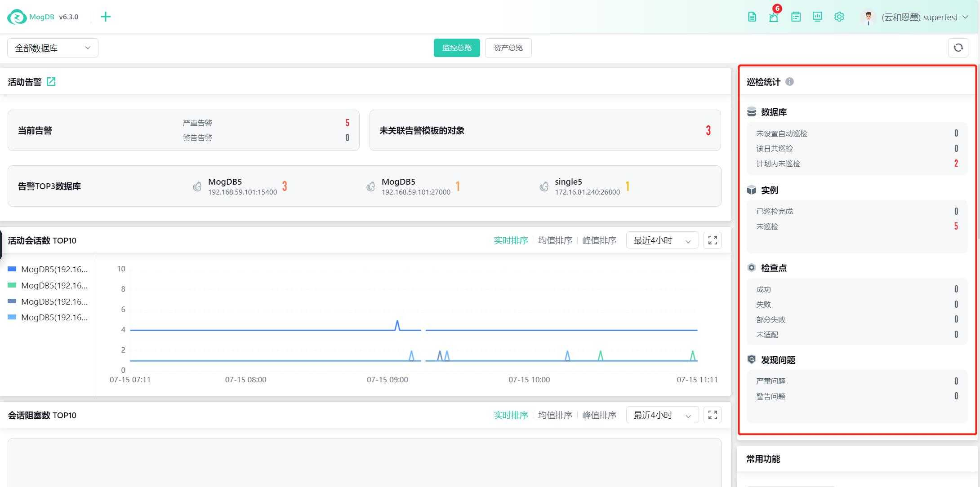The image size is (980, 487).
Task: Click 计划内未巡检 value 2
Action: pyautogui.click(x=956, y=164)
